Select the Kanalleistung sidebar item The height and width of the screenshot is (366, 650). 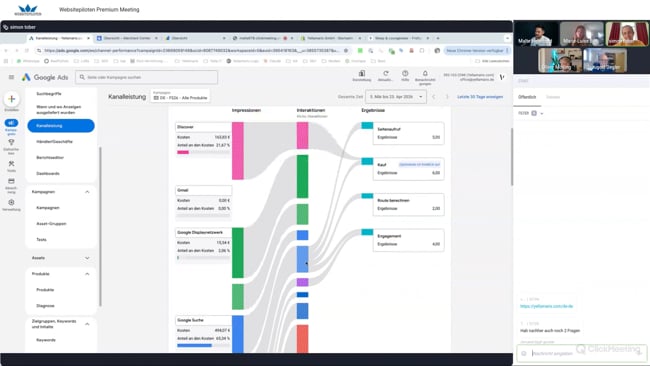pyautogui.click(x=61, y=126)
